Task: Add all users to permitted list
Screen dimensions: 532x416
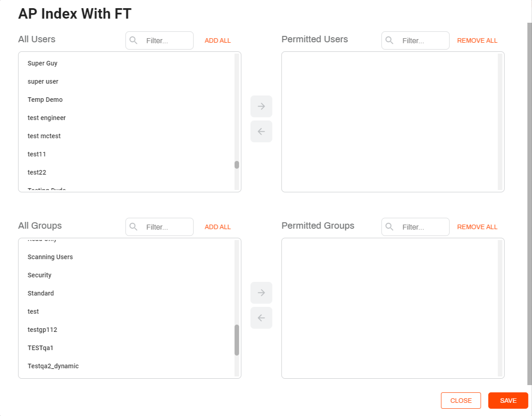Action: coord(217,40)
